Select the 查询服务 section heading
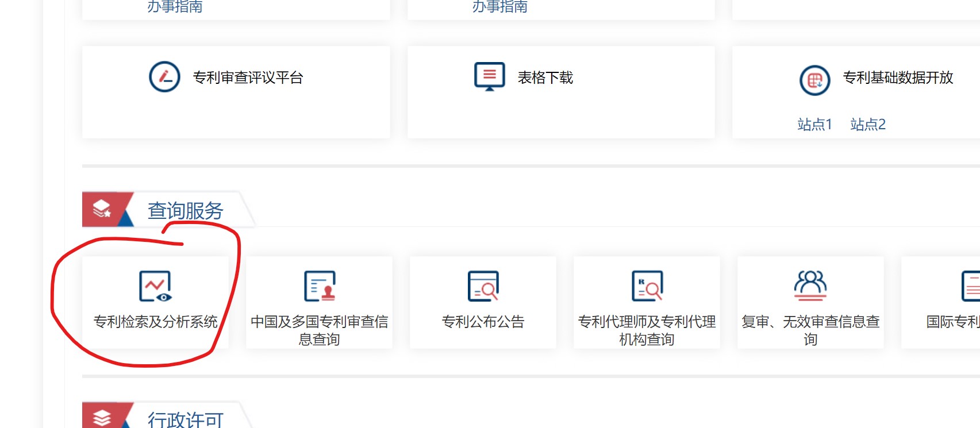980x428 pixels. point(185,211)
